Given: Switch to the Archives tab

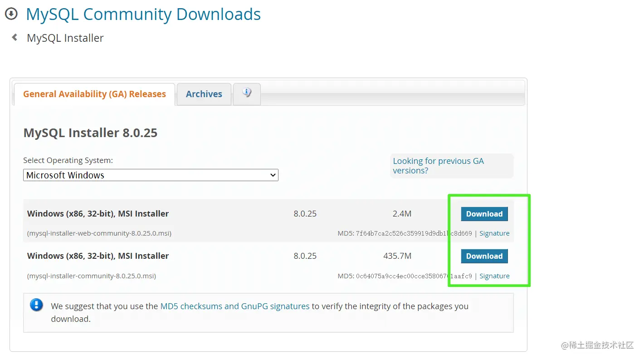Looking at the screenshot, I should (x=204, y=94).
